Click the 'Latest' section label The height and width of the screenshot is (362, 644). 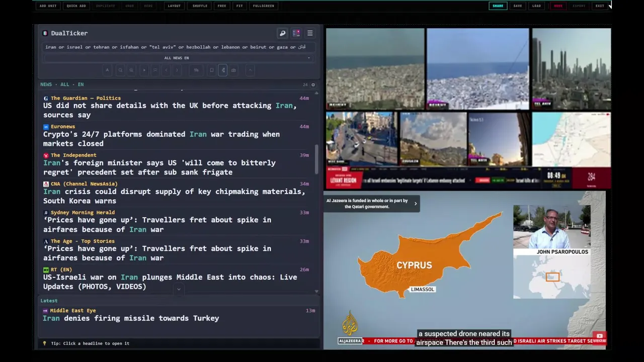(x=49, y=301)
